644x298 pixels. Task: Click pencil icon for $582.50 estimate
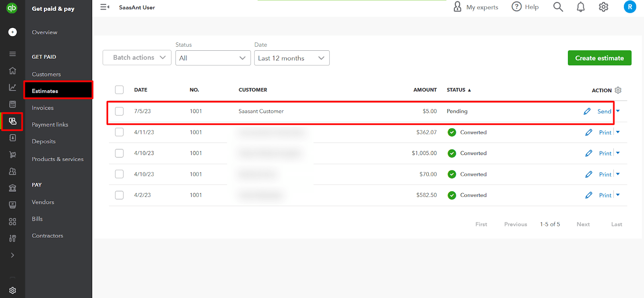589,195
